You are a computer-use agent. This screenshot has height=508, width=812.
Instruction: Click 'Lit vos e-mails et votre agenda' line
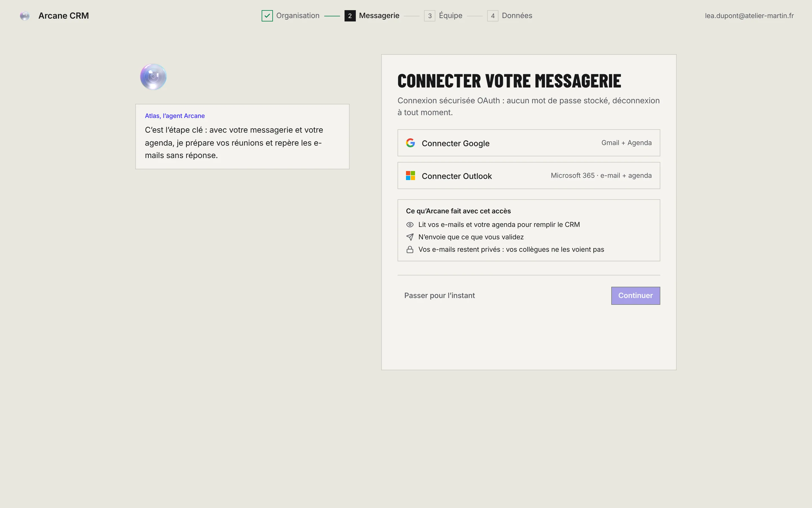(x=499, y=225)
